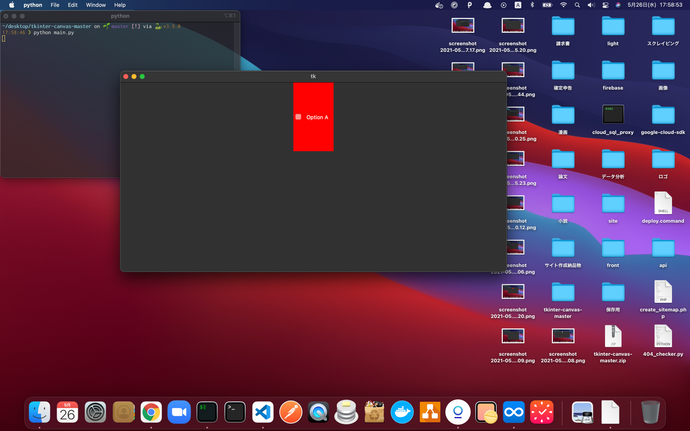
Task: Open Trash in the dock
Action: coord(650,413)
